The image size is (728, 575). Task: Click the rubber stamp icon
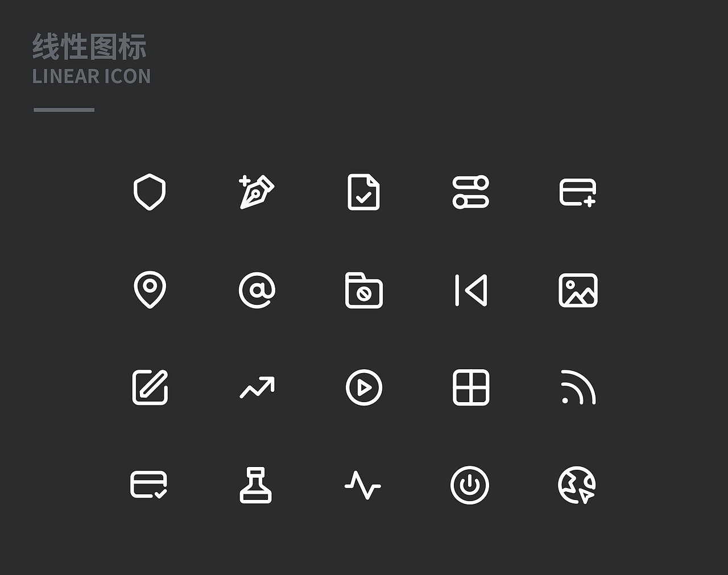point(256,485)
